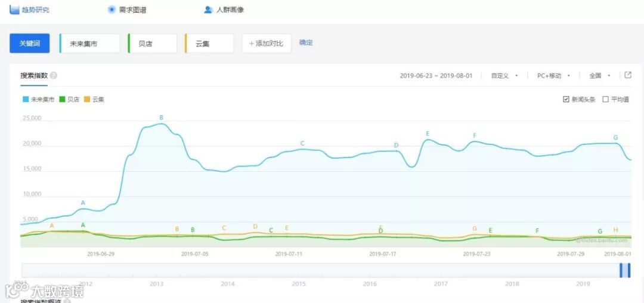
Task: Click the 25,000 y-axis label
Action: (31, 118)
